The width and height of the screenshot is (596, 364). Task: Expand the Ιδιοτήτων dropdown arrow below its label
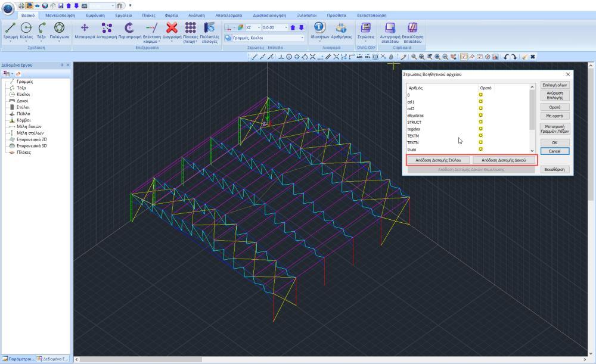tap(319, 41)
